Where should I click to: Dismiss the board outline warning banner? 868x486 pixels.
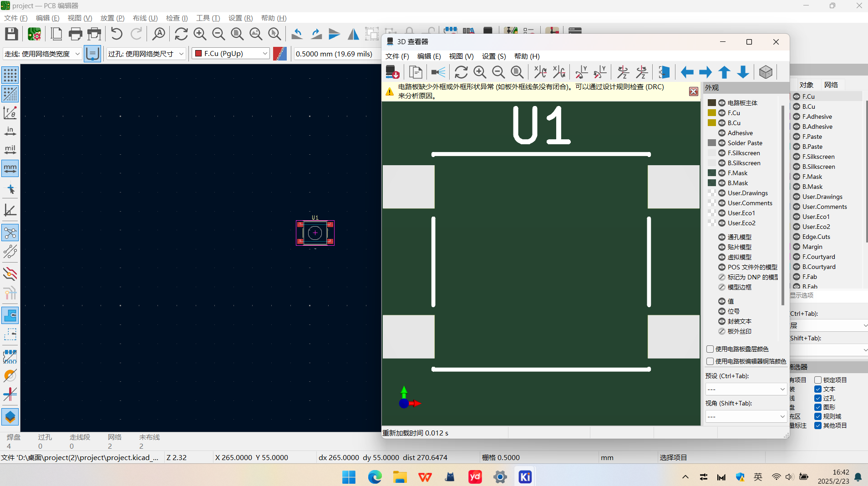point(693,91)
